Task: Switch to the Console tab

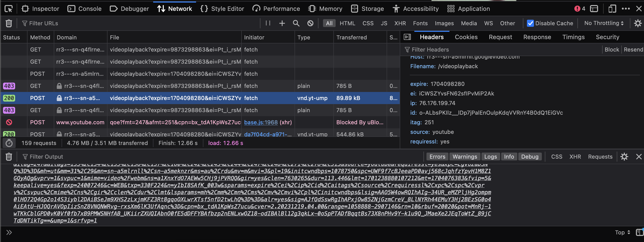Action: pos(85,9)
